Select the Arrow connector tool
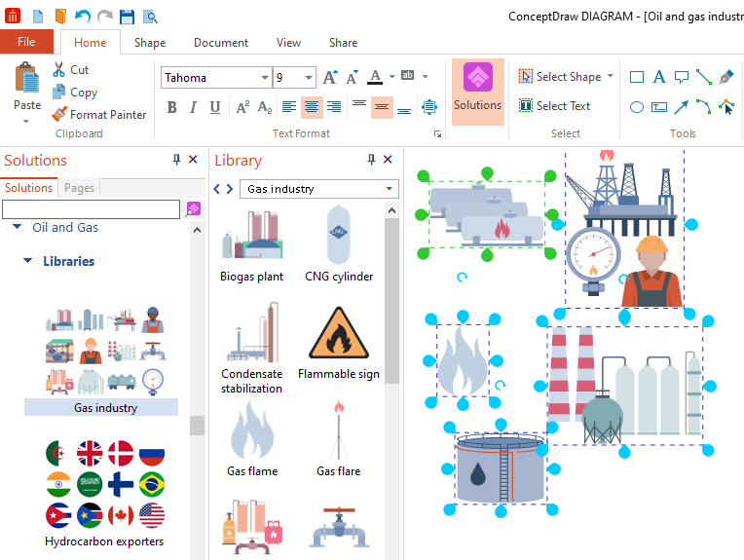This screenshot has width=744, height=560. pos(682,107)
